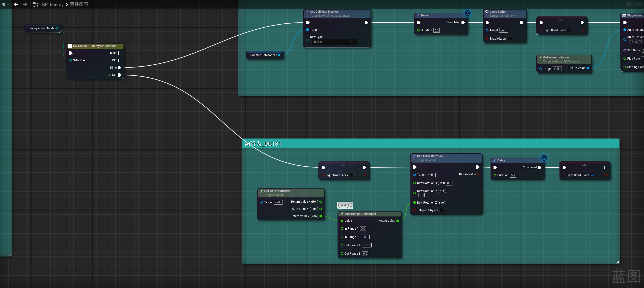Click the blueprint graph icon beside BP_Enemy
The image size is (644, 288).
click(36, 5)
